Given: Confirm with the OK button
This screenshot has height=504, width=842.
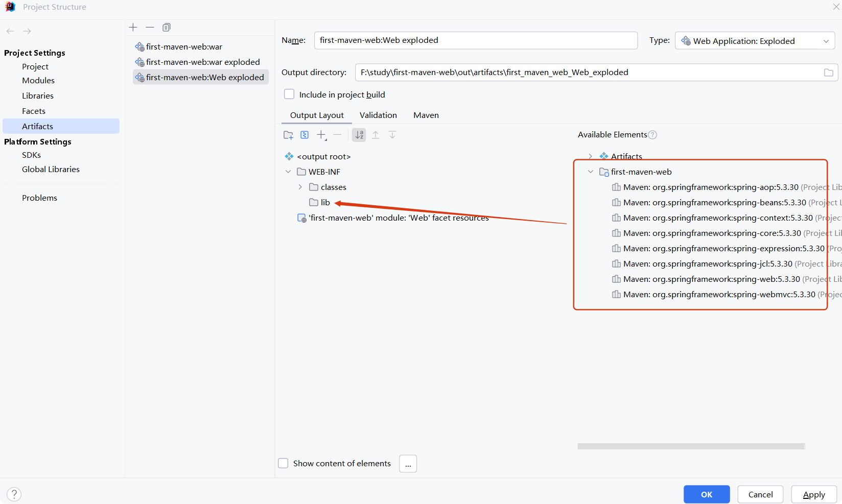Looking at the screenshot, I should point(707,494).
